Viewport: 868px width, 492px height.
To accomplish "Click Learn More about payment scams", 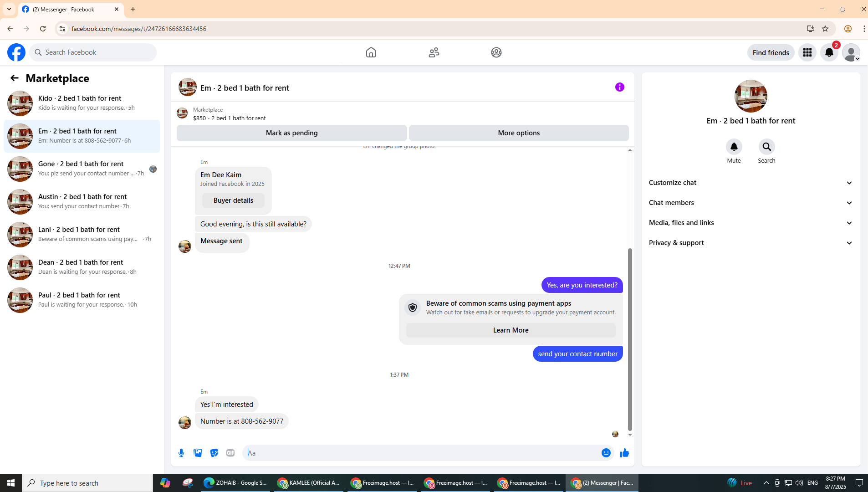I will click(x=511, y=330).
